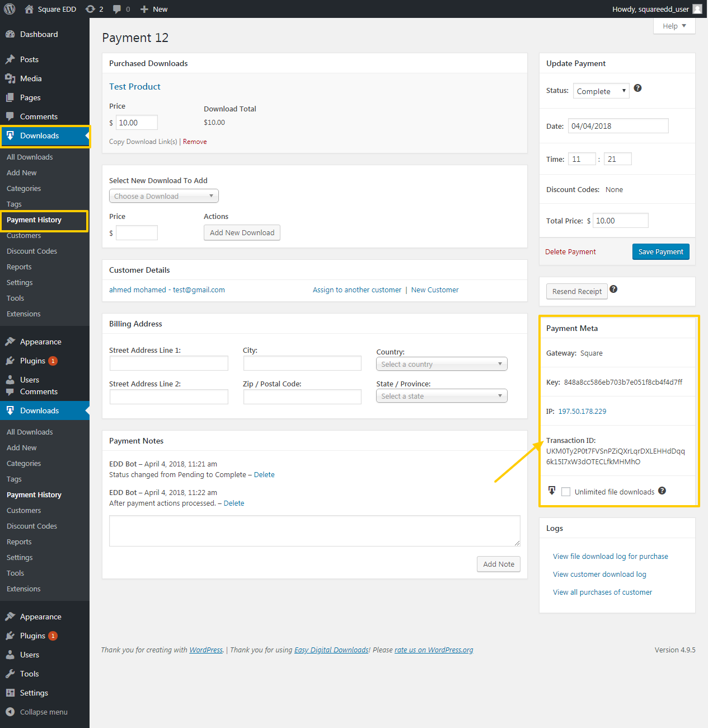
Task: Click the New Customer link
Action: pyautogui.click(x=435, y=290)
